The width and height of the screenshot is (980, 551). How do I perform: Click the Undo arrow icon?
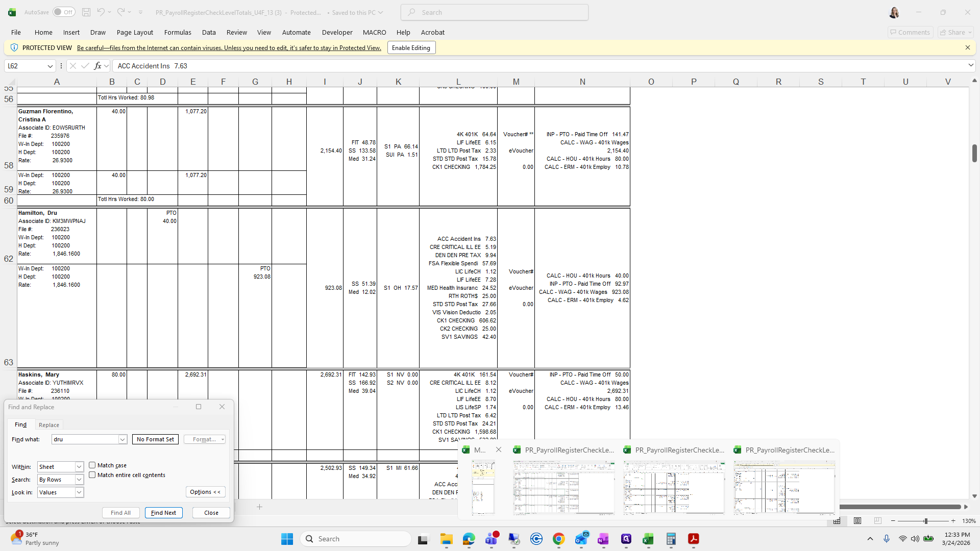(x=101, y=12)
